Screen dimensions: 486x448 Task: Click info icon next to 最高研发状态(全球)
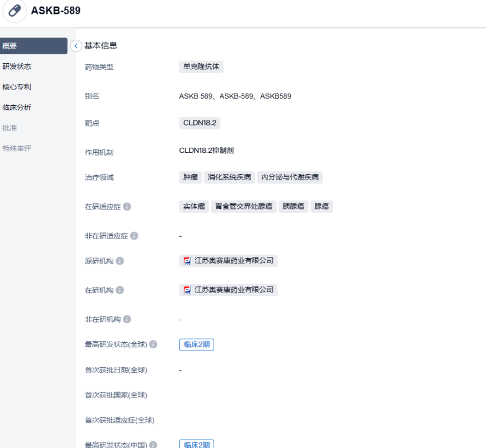pos(153,344)
